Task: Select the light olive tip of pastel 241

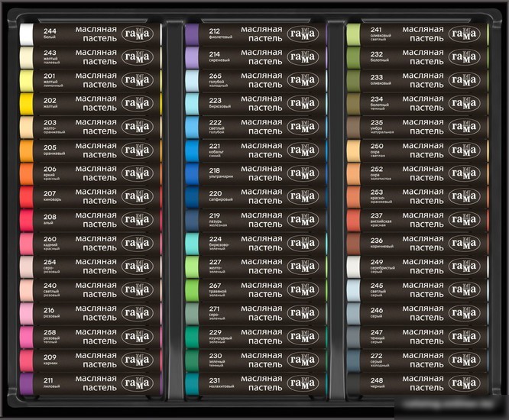Action: click(x=354, y=34)
